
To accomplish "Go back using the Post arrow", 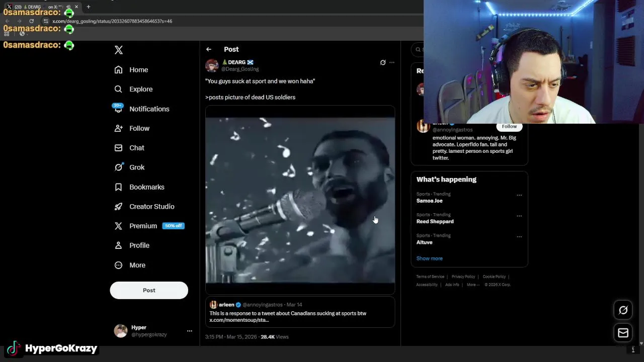I will (x=209, y=49).
